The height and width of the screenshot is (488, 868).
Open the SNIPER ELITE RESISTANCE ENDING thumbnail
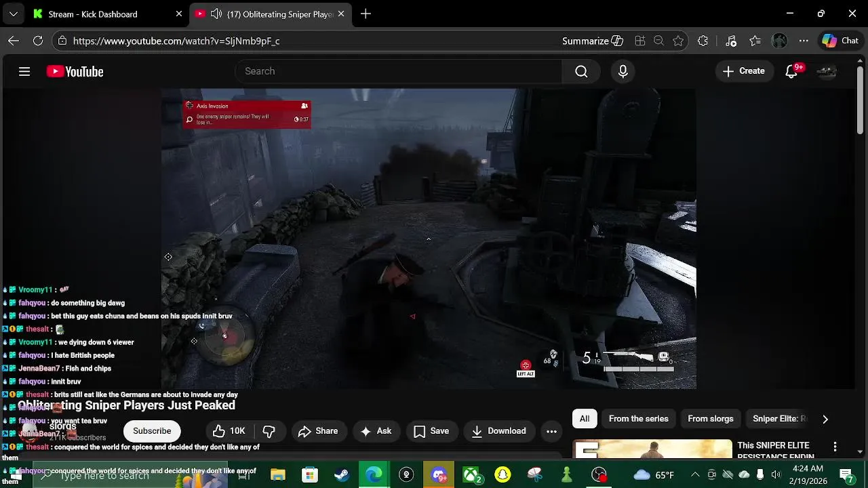(652, 449)
